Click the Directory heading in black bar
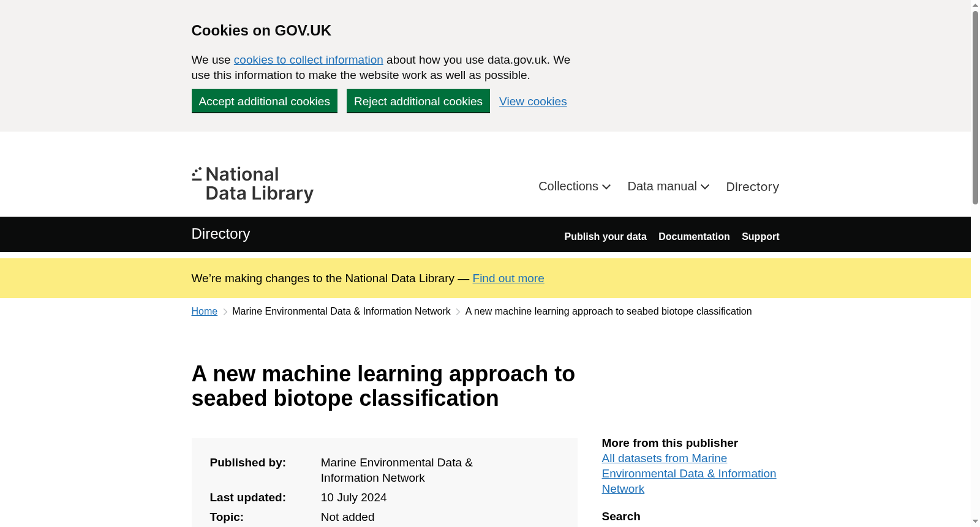 pyautogui.click(x=221, y=234)
